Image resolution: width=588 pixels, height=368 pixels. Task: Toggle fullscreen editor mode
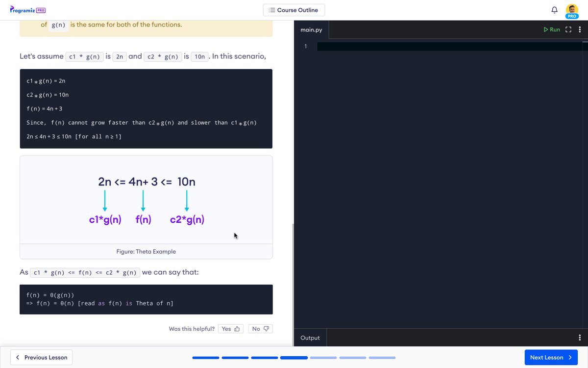pos(568,29)
